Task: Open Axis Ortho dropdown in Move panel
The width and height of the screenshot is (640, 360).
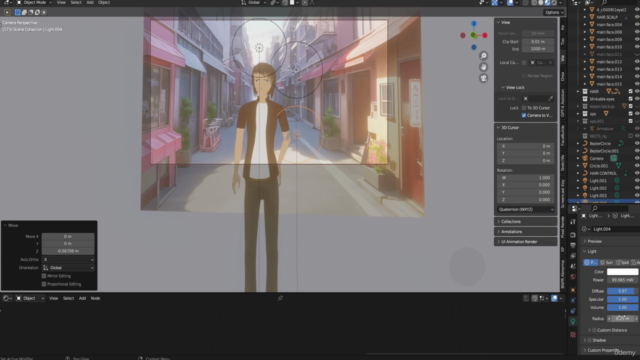Action: (68, 260)
